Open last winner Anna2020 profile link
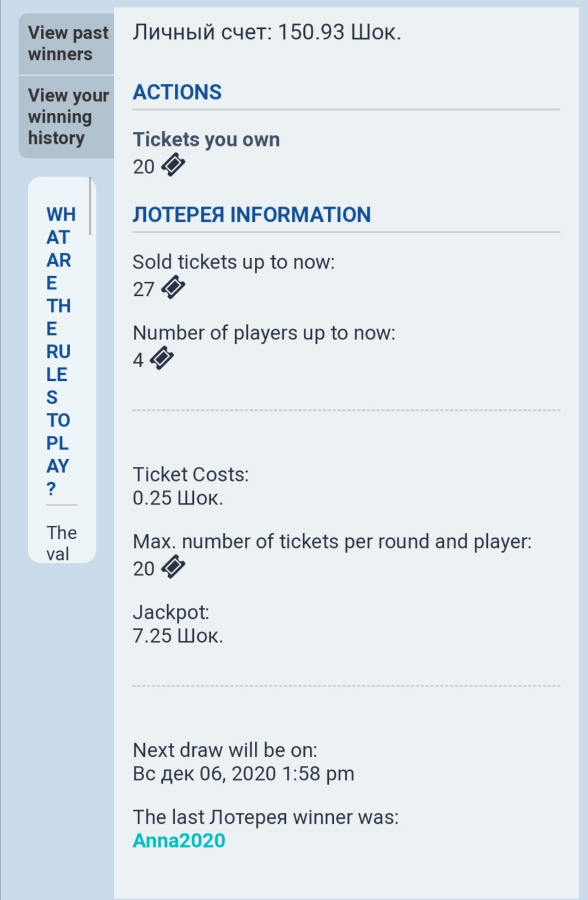 [179, 841]
